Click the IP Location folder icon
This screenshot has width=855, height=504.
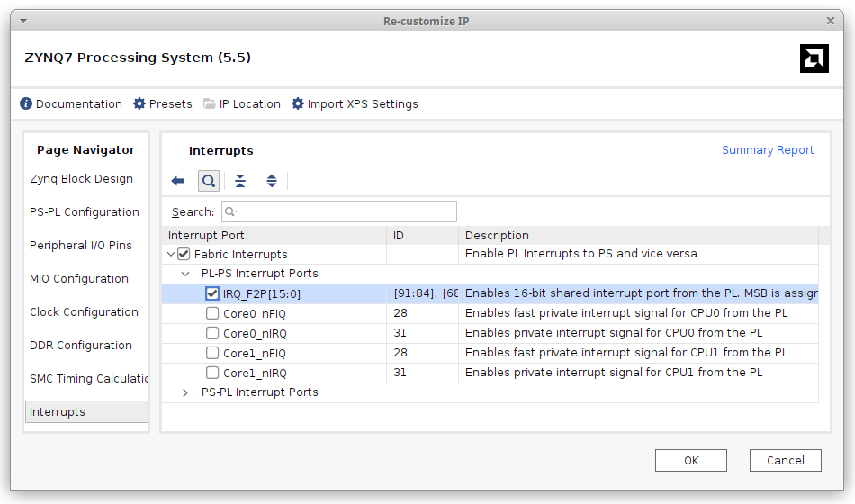click(x=210, y=104)
